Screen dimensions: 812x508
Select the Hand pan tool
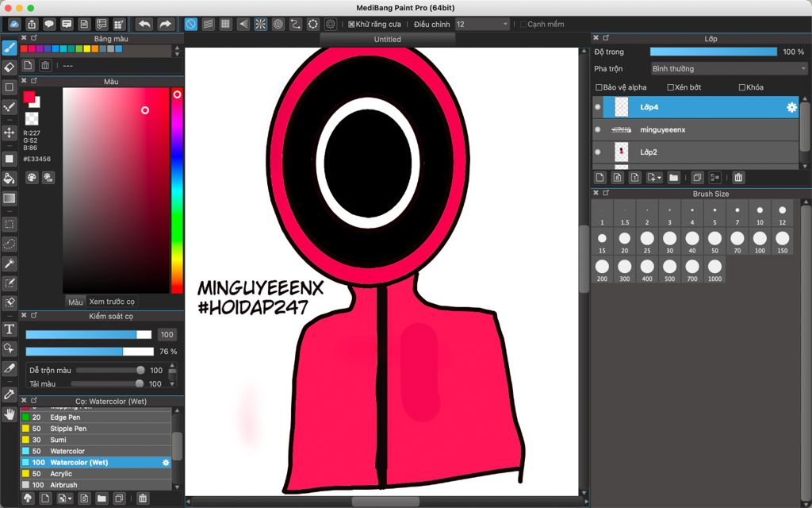tap(10, 414)
